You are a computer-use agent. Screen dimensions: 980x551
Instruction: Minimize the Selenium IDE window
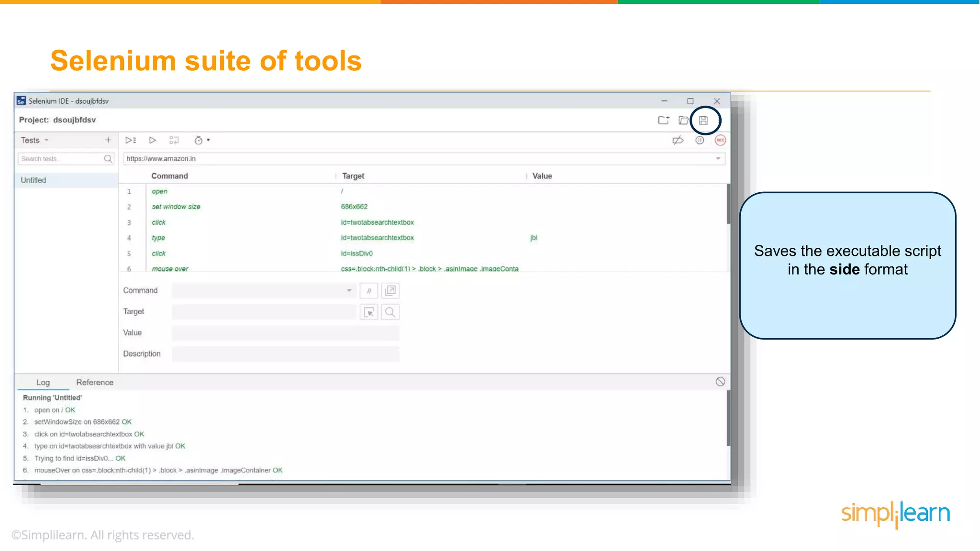(664, 101)
